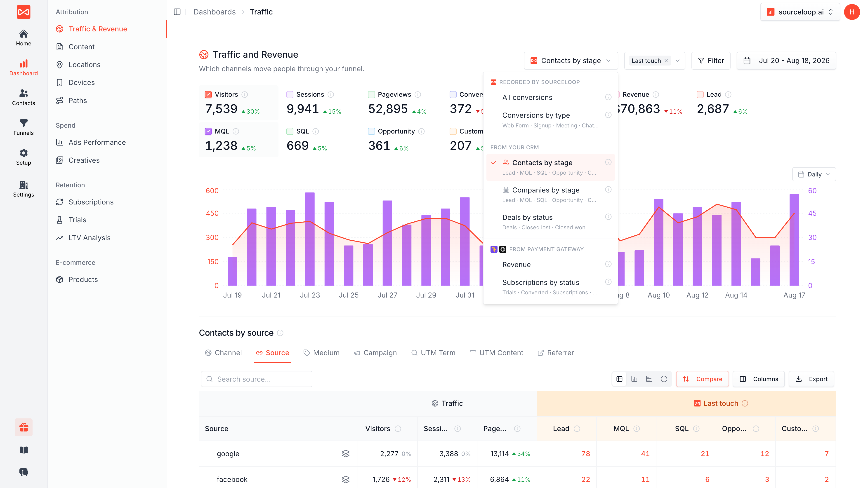The height and width of the screenshot is (488, 868).
Task: Open the Home section in sidebar
Action: tap(23, 38)
